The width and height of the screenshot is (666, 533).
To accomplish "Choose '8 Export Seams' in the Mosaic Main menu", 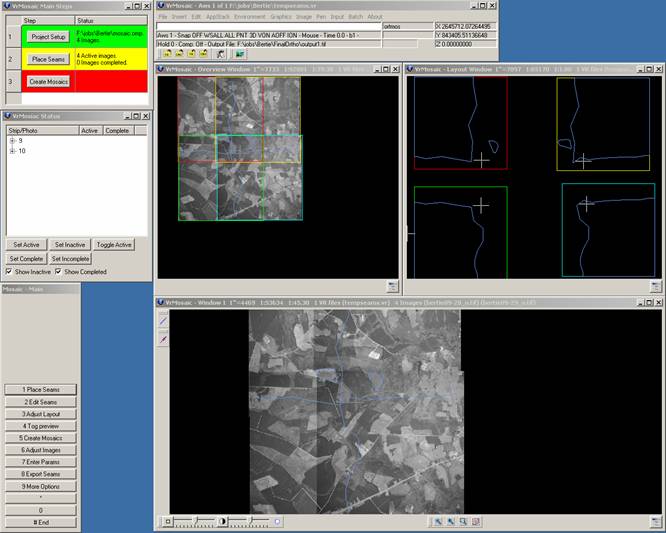I will [x=41, y=474].
